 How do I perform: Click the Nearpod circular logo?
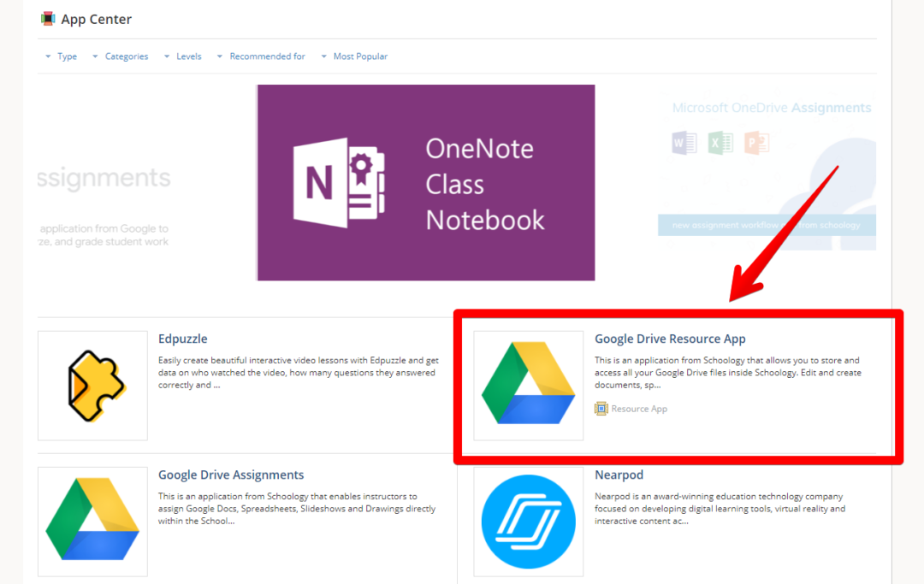(528, 522)
